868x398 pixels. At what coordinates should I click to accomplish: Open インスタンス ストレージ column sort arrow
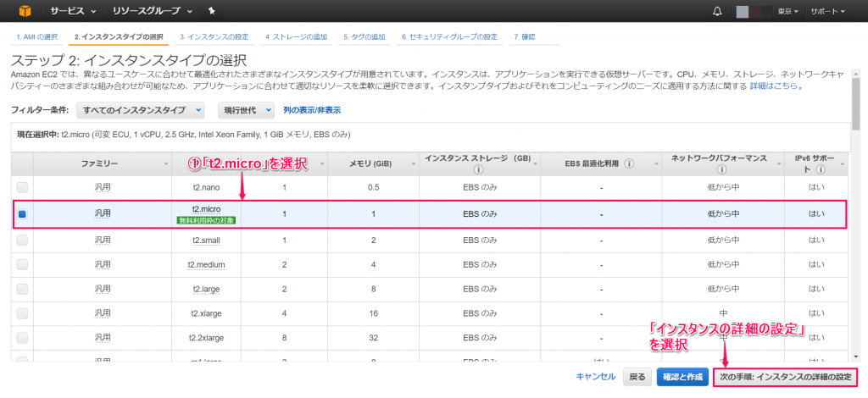tap(535, 164)
